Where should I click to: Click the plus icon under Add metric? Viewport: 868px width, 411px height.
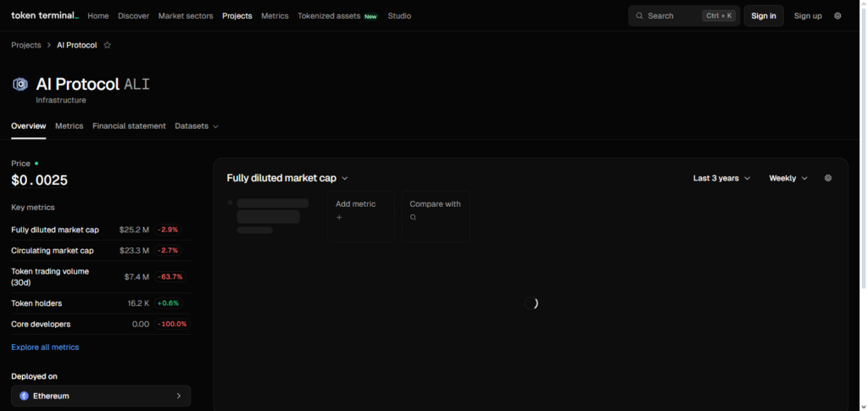coord(339,218)
